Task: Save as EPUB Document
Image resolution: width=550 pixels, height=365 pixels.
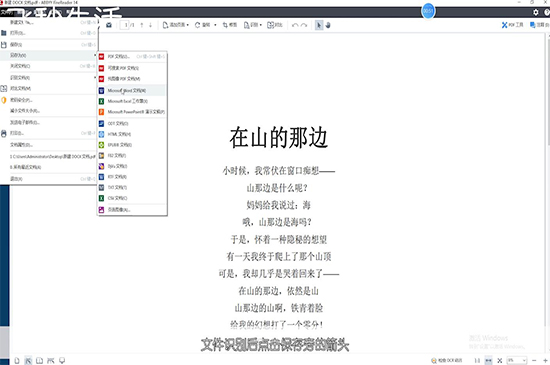Action: tap(132, 145)
